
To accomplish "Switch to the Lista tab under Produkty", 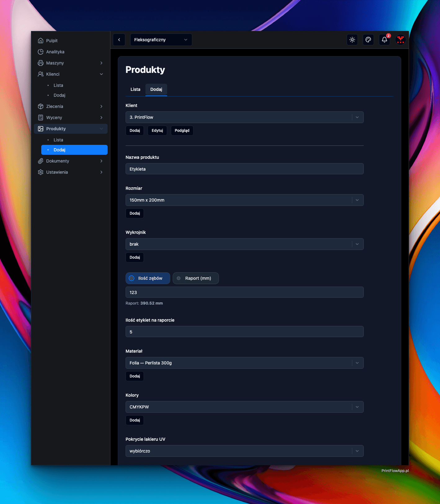I will (x=135, y=89).
